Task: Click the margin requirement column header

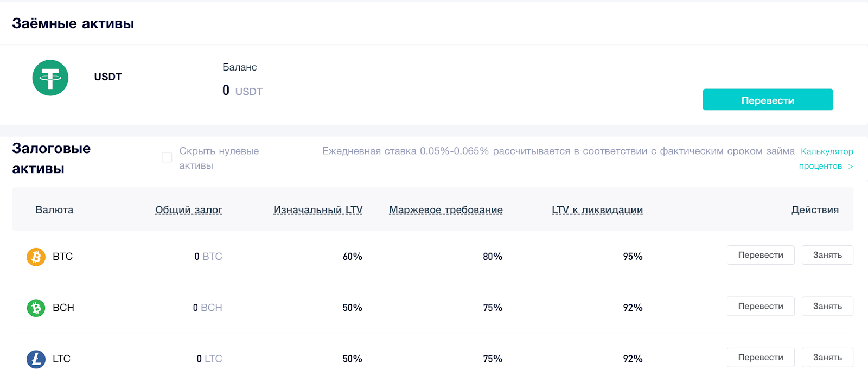Action: tap(446, 210)
